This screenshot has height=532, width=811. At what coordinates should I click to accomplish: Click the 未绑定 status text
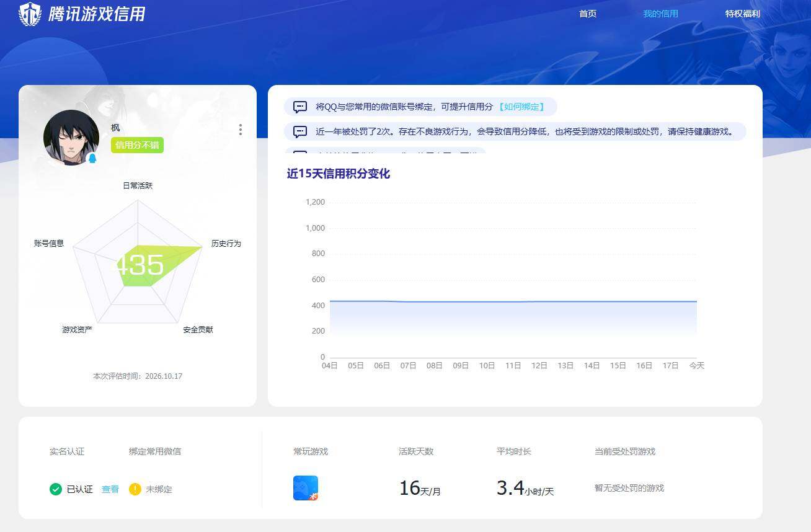coord(159,489)
